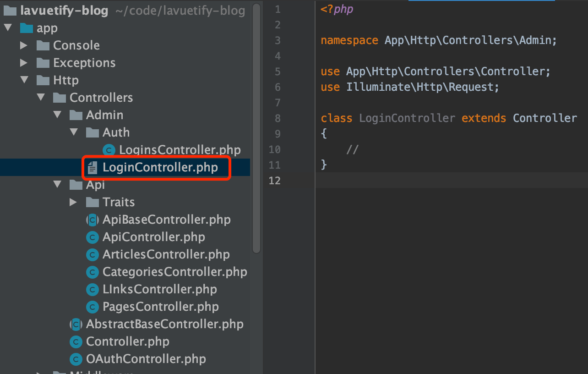Click the plain file icon next to LoginController.php
The width and height of the screenshot is (588, 374).
pyautogui.click(x=93, y=167)
